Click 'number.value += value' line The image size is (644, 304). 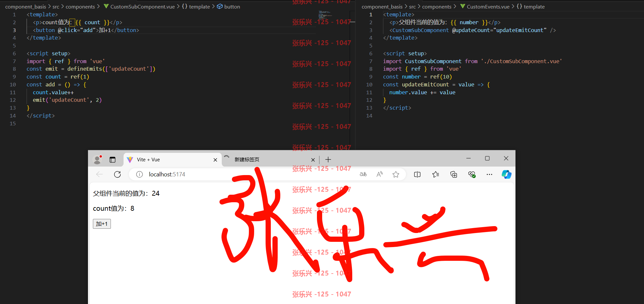(422, 92)
